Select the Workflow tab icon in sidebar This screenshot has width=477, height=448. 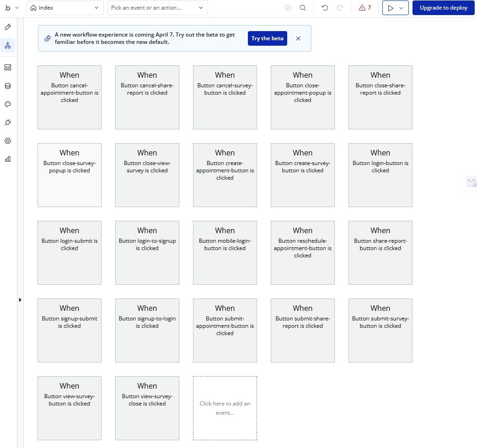[8, 45]
